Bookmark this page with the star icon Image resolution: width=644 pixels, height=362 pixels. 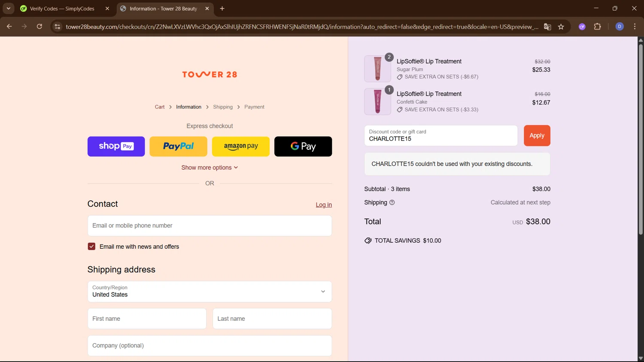[561, 27]
